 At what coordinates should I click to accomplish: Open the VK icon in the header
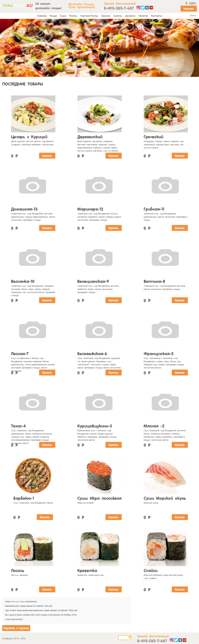(147, 8)
